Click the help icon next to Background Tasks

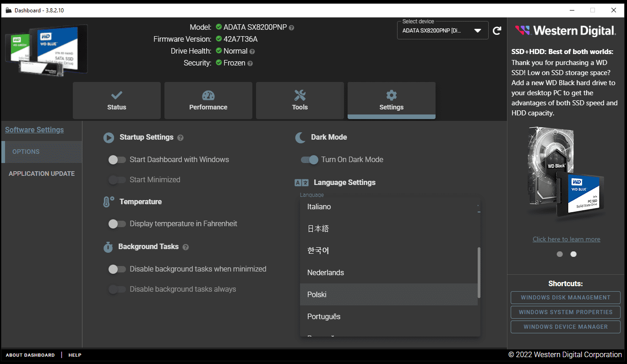(x=185, y=247)
